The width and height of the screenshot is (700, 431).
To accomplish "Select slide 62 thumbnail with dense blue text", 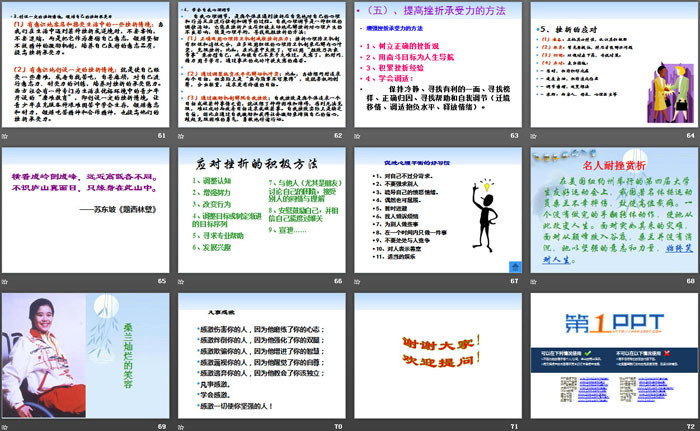I will click(262, 65).
